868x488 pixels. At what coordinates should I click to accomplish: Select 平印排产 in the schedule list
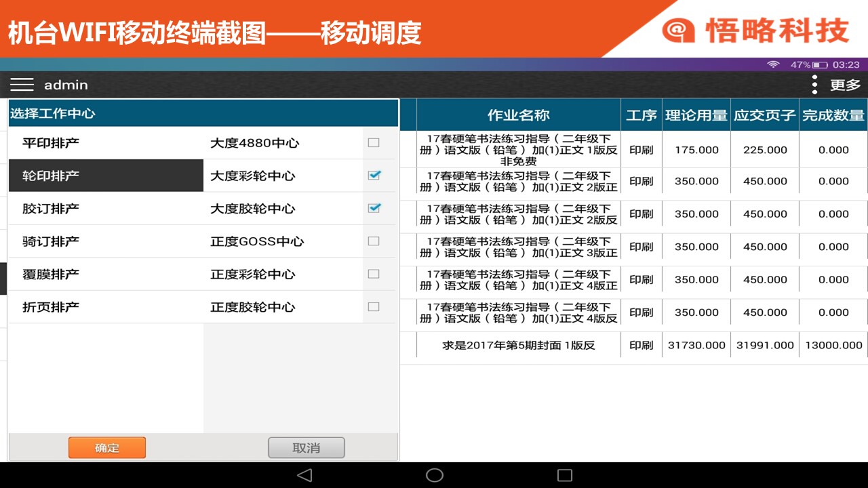click(51, 143)
